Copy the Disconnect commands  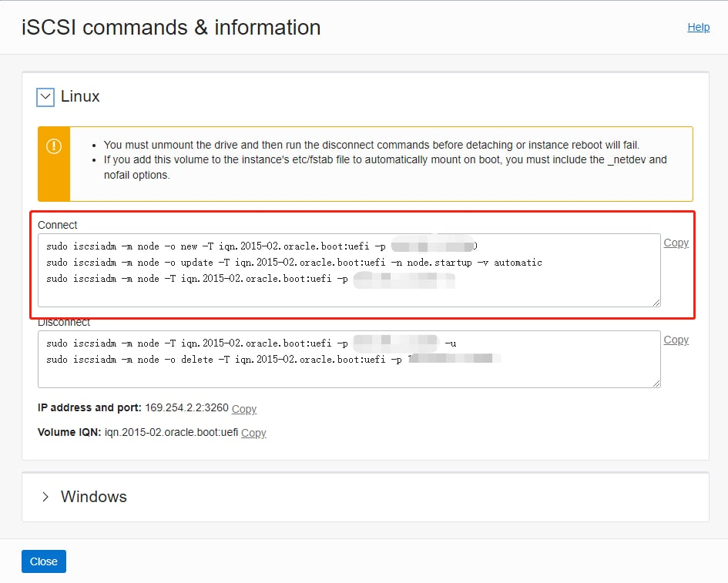(x=676, y=340)
